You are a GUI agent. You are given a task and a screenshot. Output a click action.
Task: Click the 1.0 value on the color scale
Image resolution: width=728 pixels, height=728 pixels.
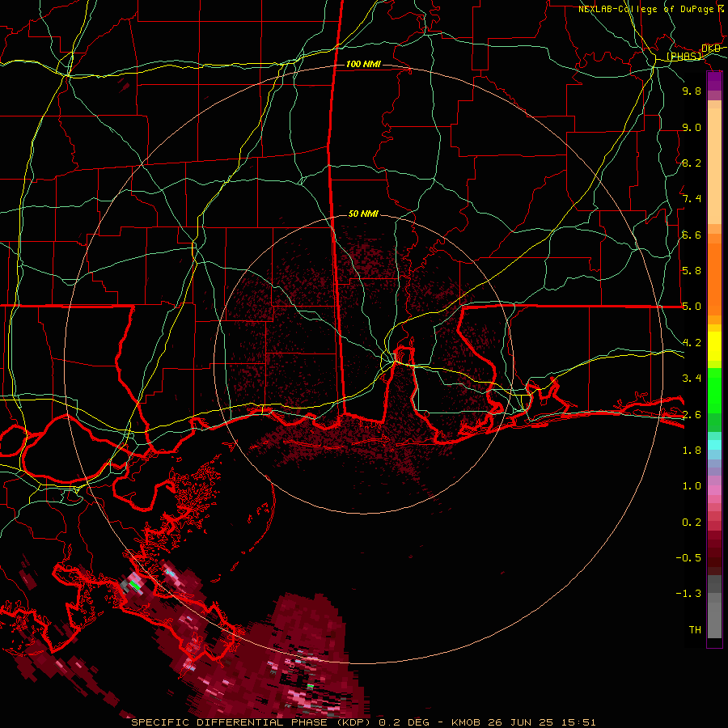pyautogui.click(x=692, y=486)
